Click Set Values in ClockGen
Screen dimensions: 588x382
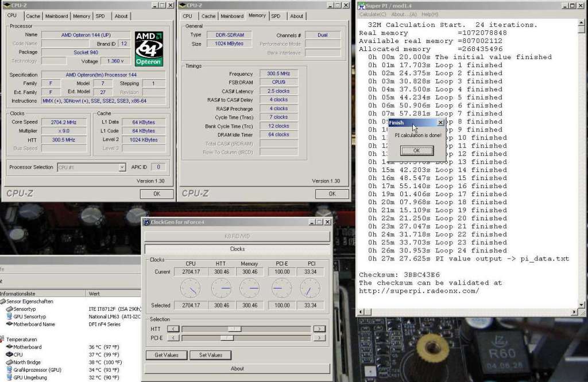(x=210, y=355)
